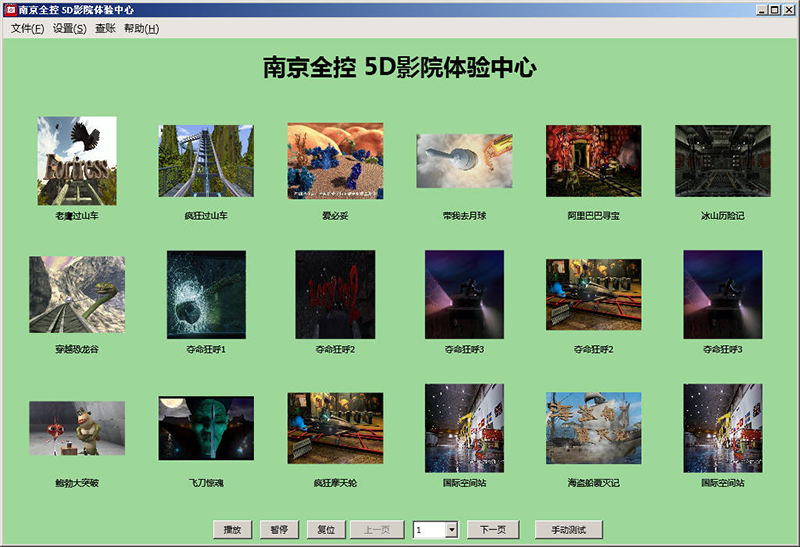800x547 pixels.
Task: Pick the 飞刀惊魂 green face thumbnail
Action: pos(206,429)
